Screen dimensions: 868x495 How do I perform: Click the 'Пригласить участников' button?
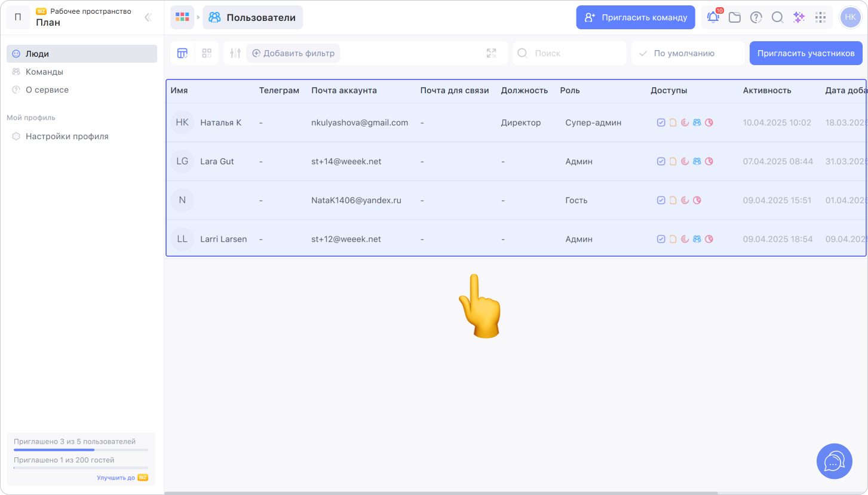(x=805, y=53)
